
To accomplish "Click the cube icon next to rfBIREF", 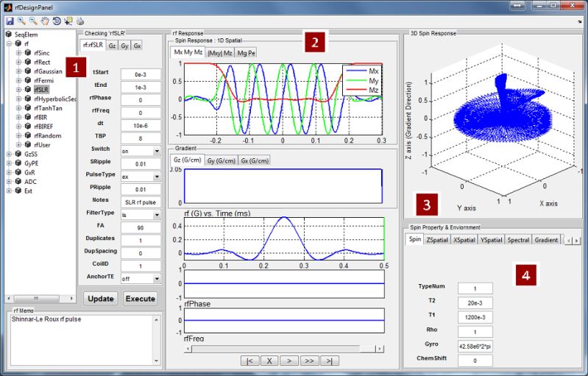I will pyautogui.click(x=28, y=126).
